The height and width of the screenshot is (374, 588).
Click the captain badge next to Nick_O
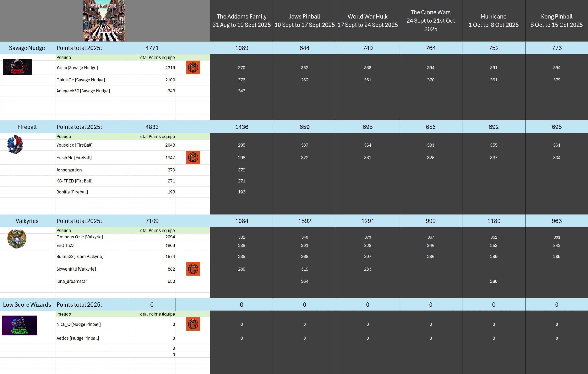pyautogui.click(x=193, y=324)
